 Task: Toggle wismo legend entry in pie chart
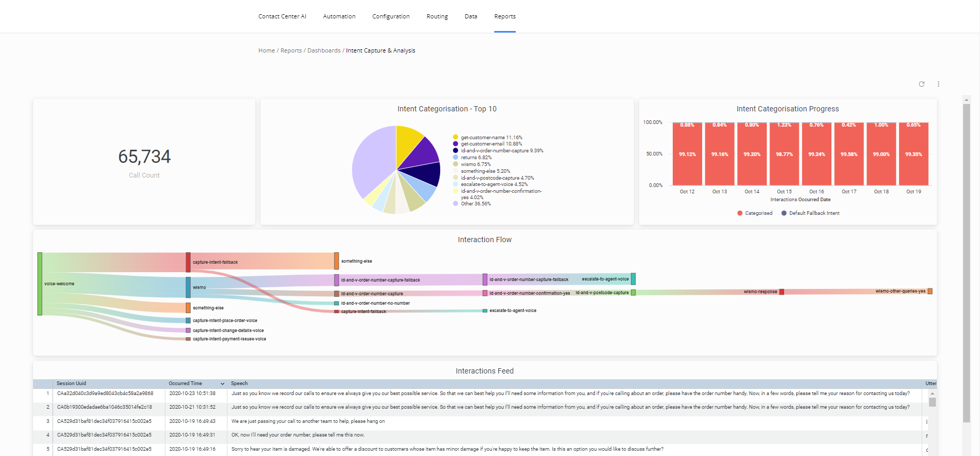(x=472, y=164)
